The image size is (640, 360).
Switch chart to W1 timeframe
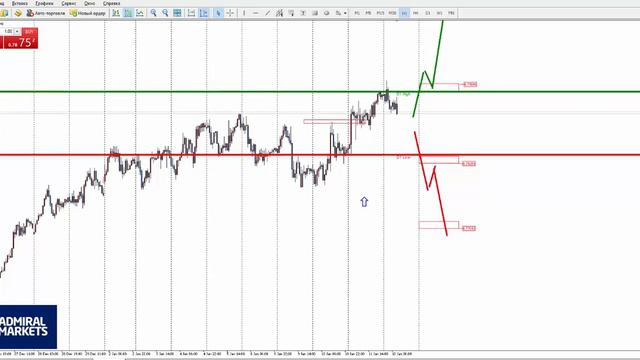click(x=439, y=13)
